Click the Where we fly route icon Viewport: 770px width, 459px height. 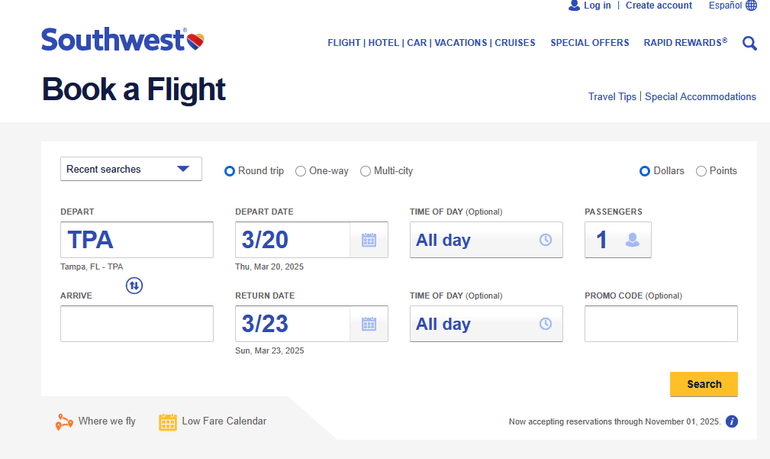(x=64, y=422)
